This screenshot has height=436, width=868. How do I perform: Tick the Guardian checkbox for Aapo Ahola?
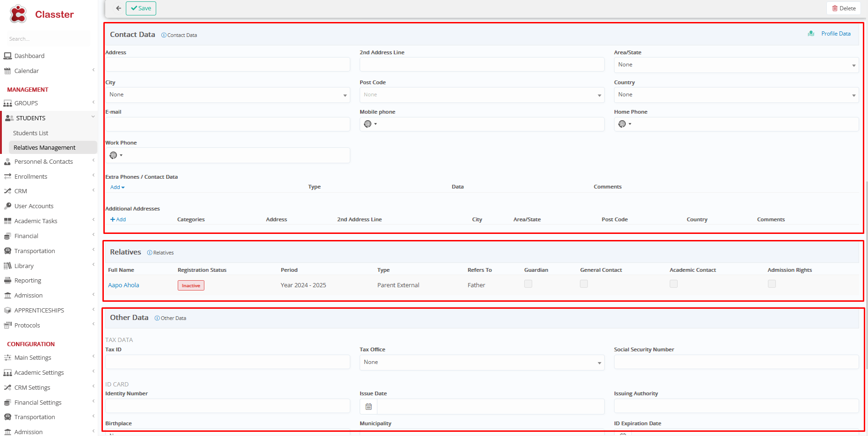click(528, 284)
